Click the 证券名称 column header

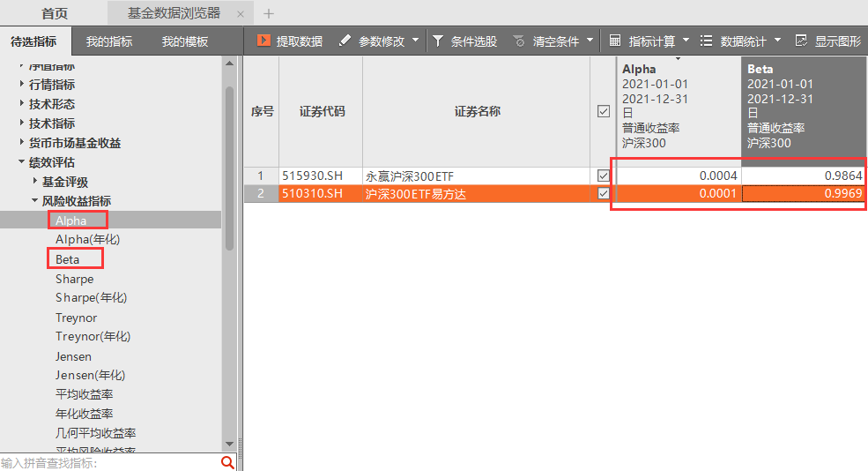click(x=477, y=111)
